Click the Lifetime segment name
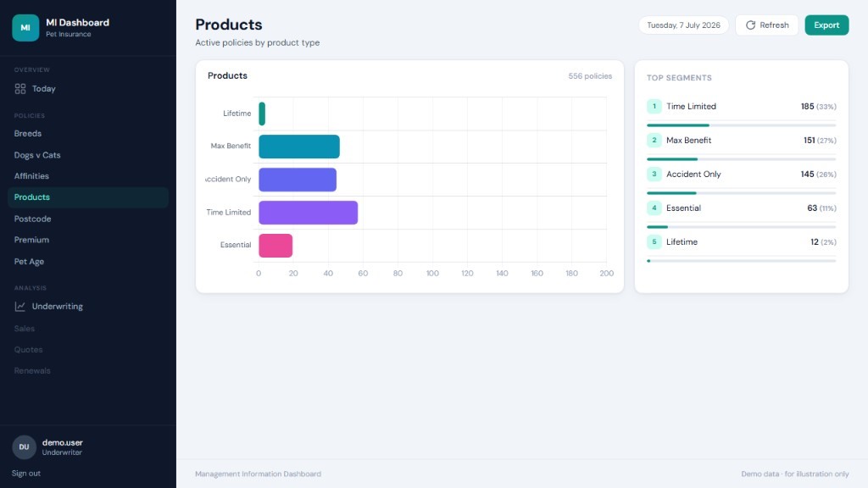 (682, 241)
